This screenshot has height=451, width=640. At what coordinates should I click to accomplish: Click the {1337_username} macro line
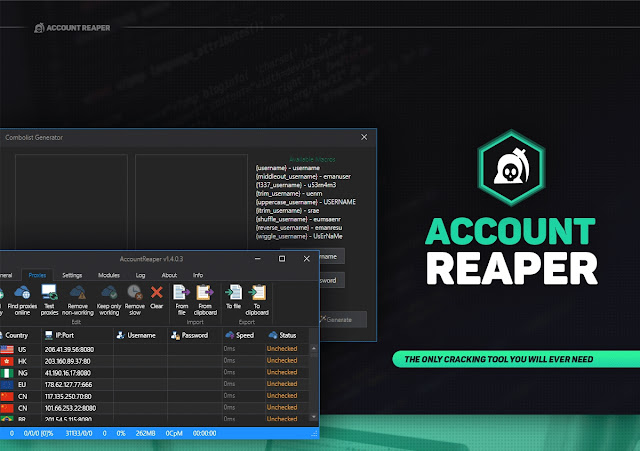296,185
